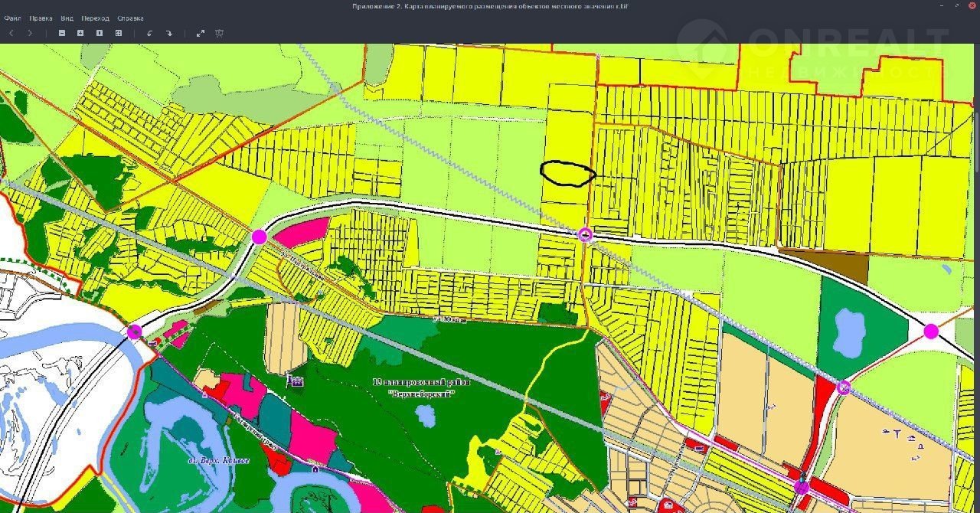Open the Вид menu
Viewport: 980px width, 513px height.
point(67,18)
